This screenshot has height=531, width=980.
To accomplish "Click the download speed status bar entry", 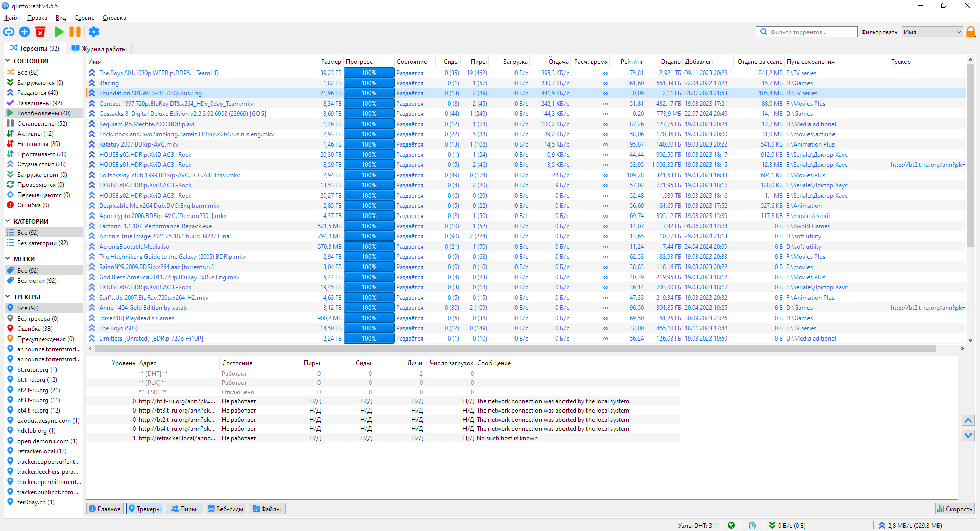I will pyautogui.click(x=787, y=525).
